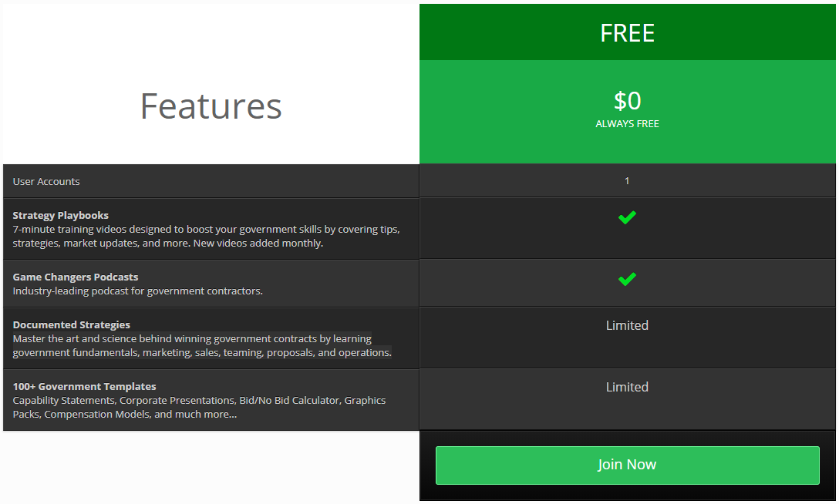Select the Documented Strategies row

[210, 338]
